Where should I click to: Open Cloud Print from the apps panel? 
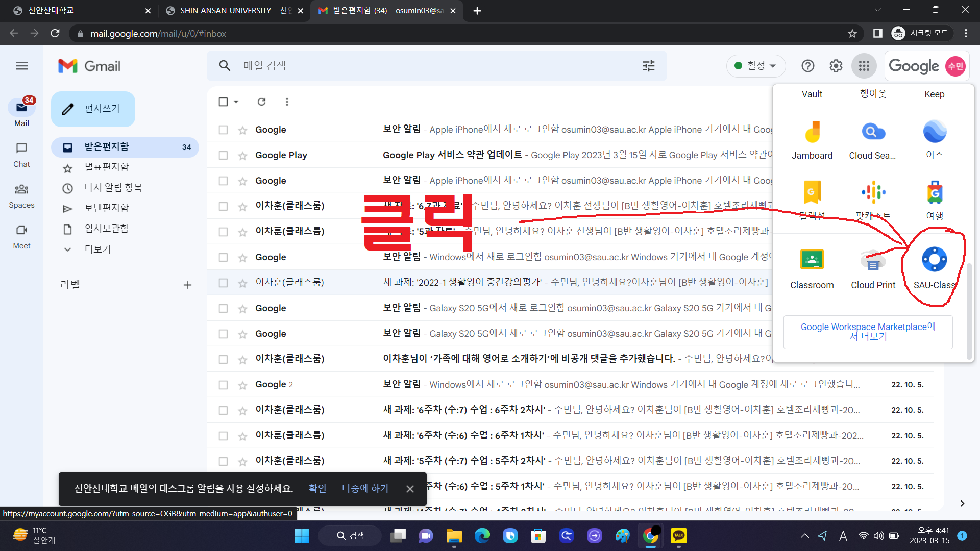point(873,269)
